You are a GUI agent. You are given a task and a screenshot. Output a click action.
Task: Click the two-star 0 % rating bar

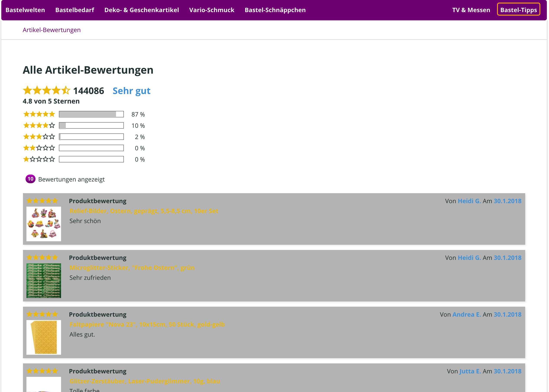coord(91,148)
